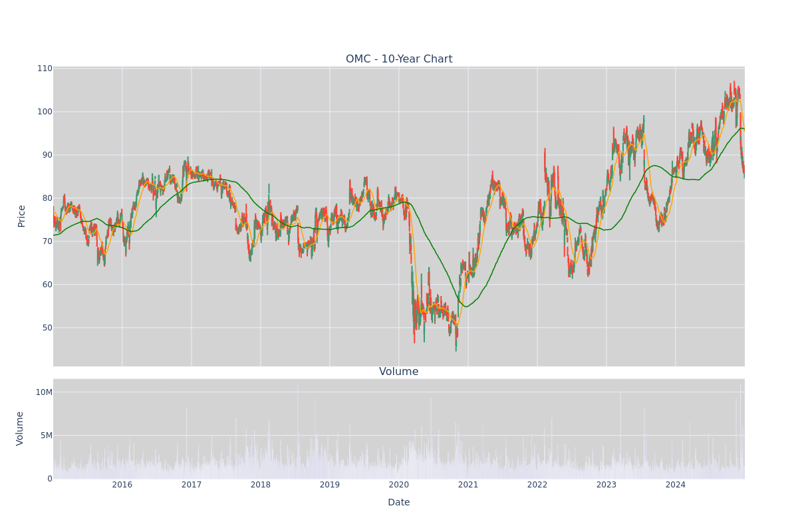Click the 60 price tick label
The image size is (798, 532).
(47, 285)
